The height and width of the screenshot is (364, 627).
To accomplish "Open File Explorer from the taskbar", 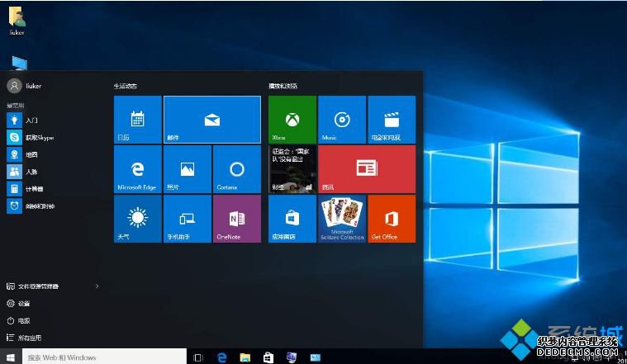I will [x=245, y=357].
